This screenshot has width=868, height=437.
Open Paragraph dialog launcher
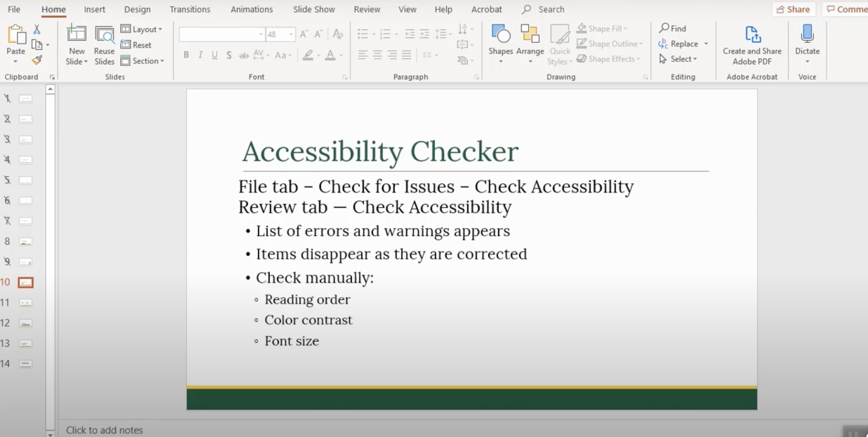tap(476, 77)
